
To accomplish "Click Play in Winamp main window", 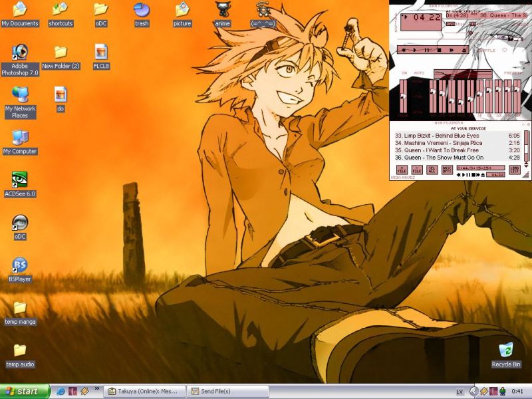I will (415, 50).
